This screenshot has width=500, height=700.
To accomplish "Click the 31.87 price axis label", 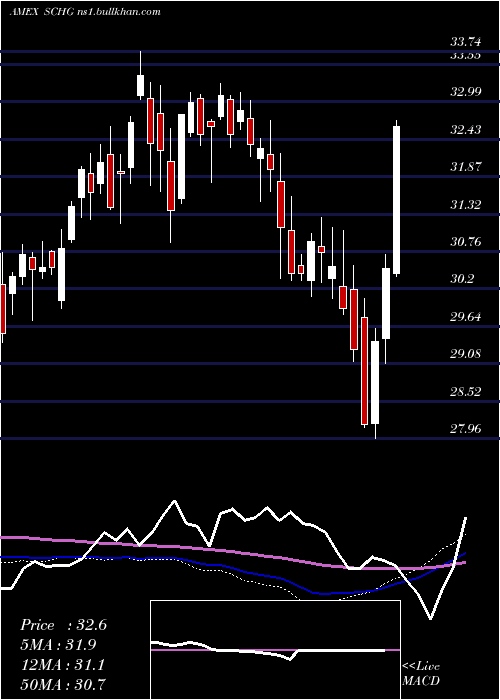I will click(466, 167).
